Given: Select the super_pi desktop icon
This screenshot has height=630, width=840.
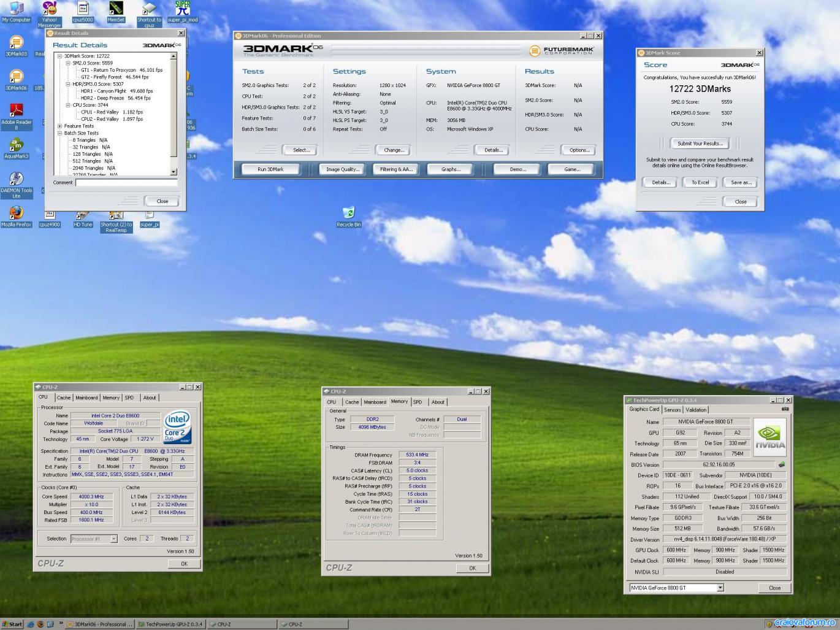Looking at the screenshot, I should pyautogui.click(x=150, y=218).
